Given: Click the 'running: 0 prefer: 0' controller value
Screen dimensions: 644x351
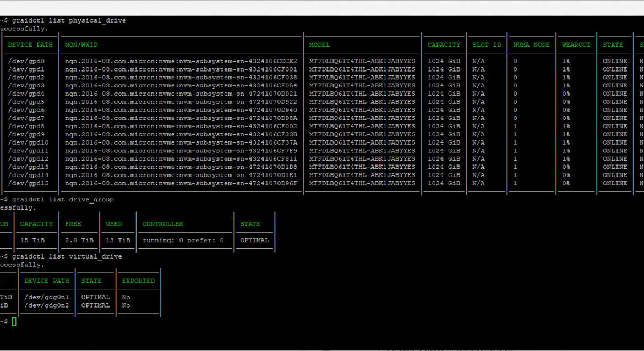Looking at the screenshot, I should coord(183,240).
